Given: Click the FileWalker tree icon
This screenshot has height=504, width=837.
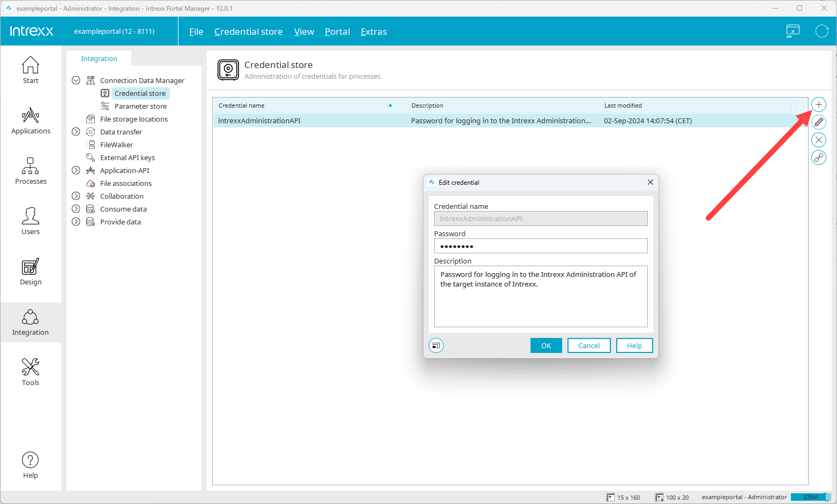Looking at the screenshot, I should (92, 145).
